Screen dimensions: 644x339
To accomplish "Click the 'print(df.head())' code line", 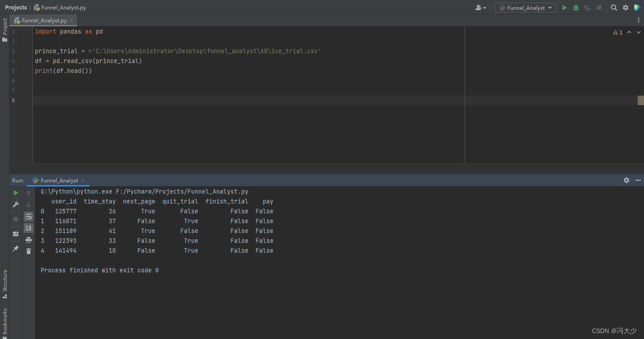I will 63,71.
